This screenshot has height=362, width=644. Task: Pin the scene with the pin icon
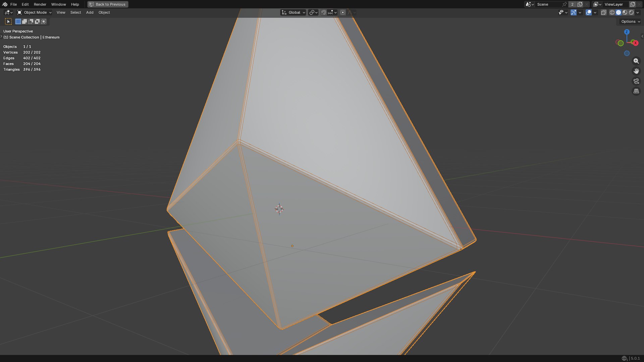pyautogui.click(x=564, y=4)
